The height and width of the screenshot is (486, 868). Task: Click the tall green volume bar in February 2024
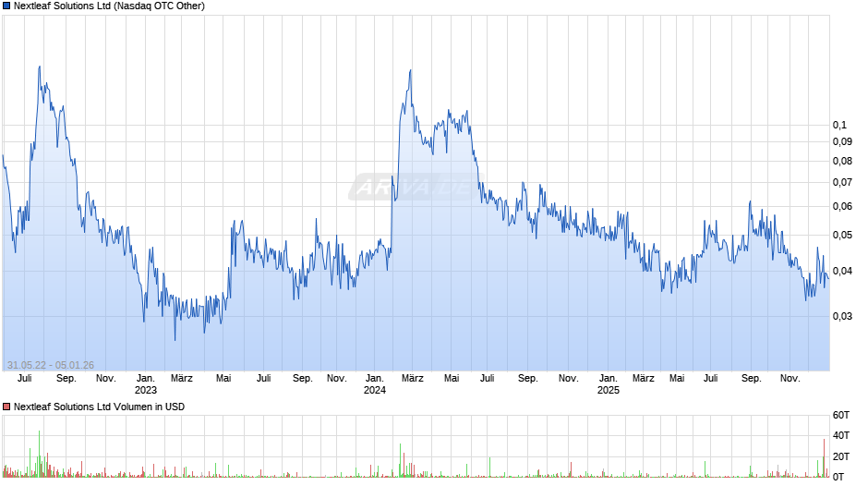pos(400,460)
